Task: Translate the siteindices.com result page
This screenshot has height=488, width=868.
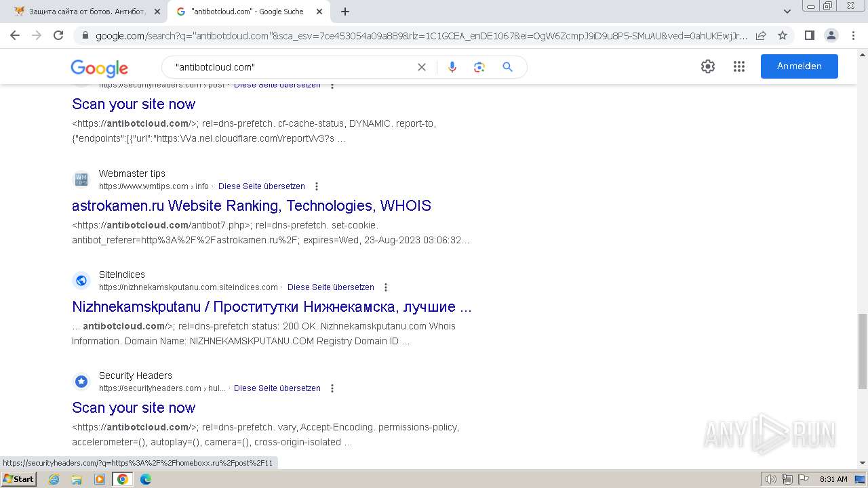Action: pos(331,287)
